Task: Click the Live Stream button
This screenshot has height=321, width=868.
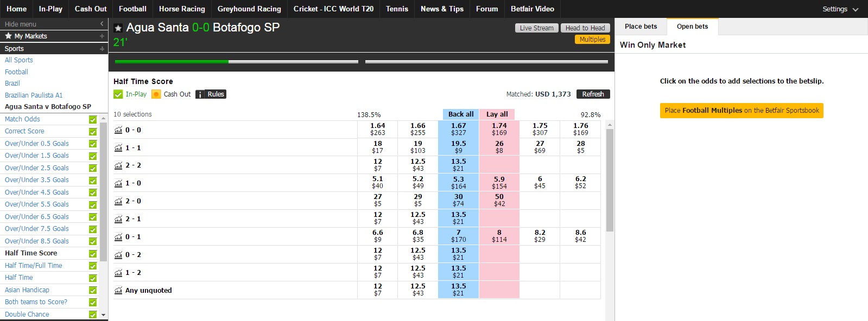Action: coord(537,28)
